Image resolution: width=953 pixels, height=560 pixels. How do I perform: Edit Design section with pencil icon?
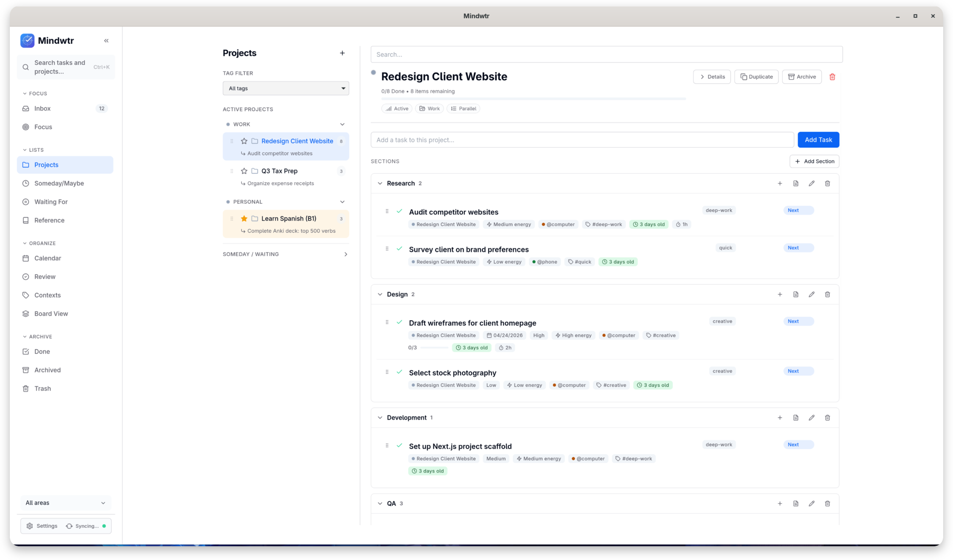[811, 294]
